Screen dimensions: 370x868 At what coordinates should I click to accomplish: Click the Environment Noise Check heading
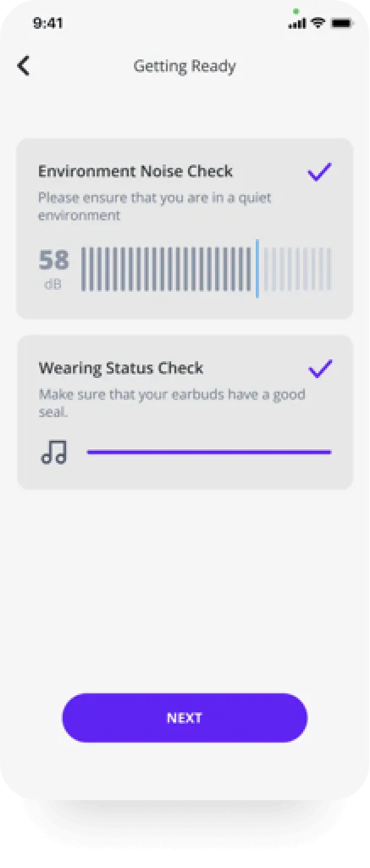coord(135,171)
